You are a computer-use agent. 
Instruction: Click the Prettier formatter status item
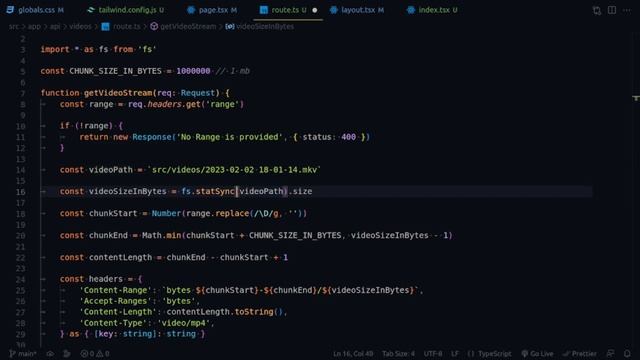tap(580, 354)
